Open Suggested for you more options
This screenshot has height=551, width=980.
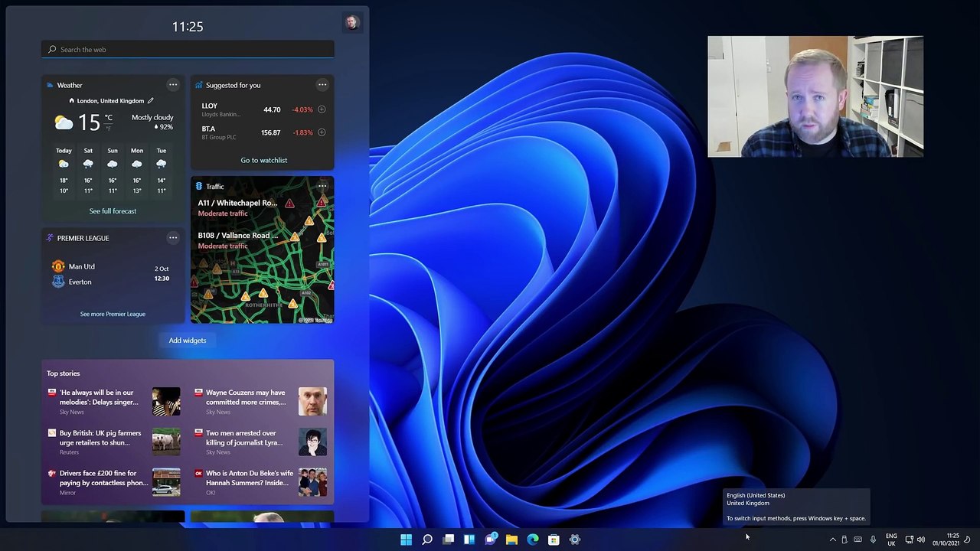tap(322, 85)
